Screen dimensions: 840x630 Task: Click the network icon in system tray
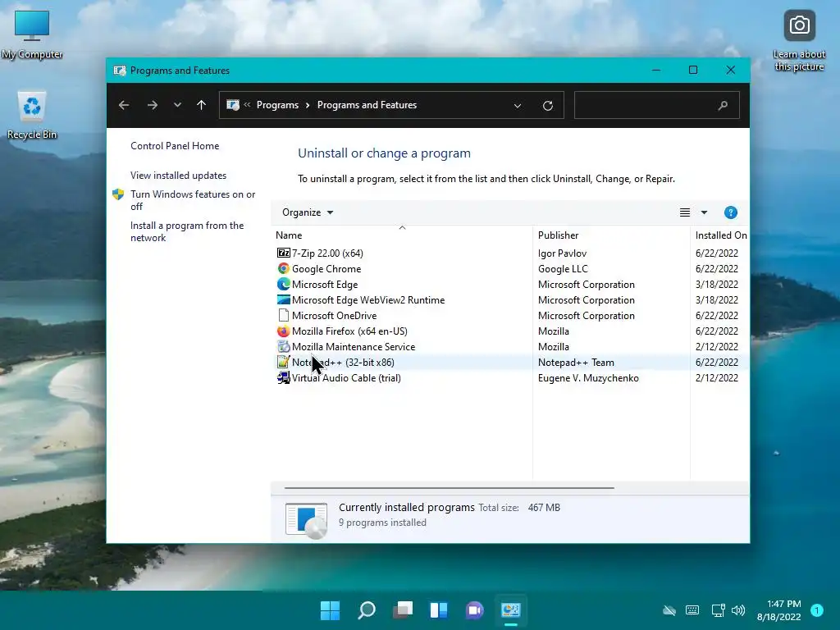(718, 610)
